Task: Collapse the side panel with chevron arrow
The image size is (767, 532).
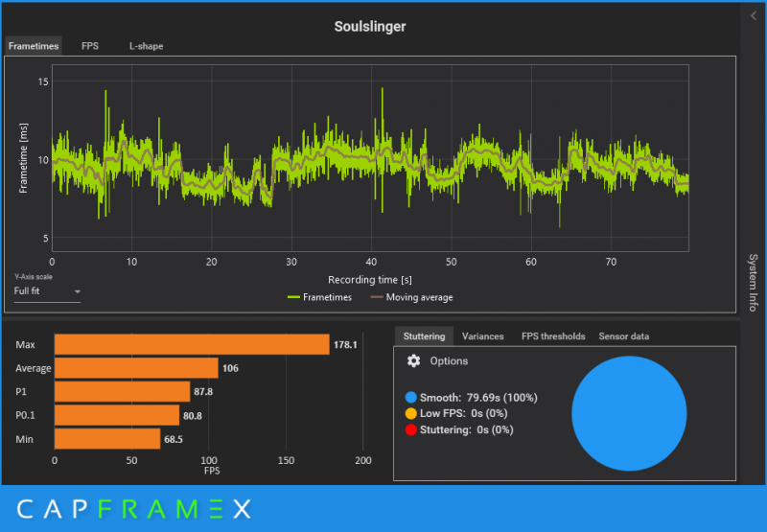Action: tap(754, 16)
